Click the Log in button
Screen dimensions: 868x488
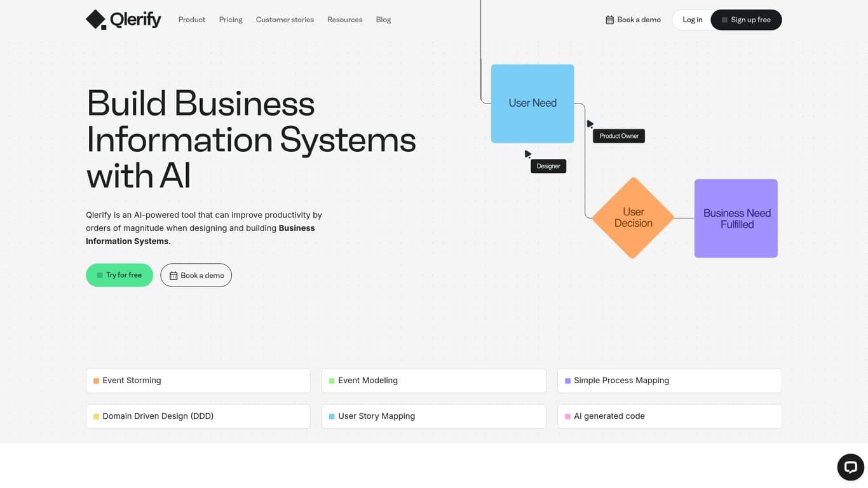pos(692,20)
